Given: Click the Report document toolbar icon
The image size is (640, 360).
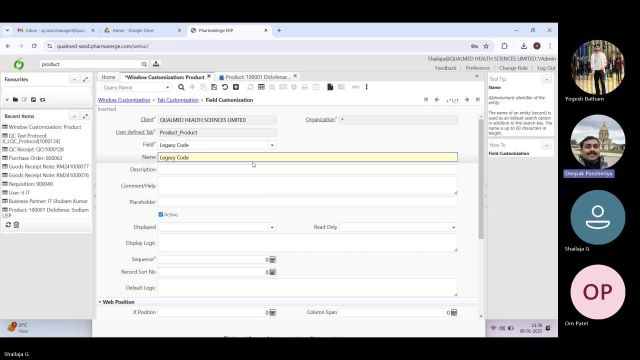Looking at the screenshot, I should tap(330, 87).
